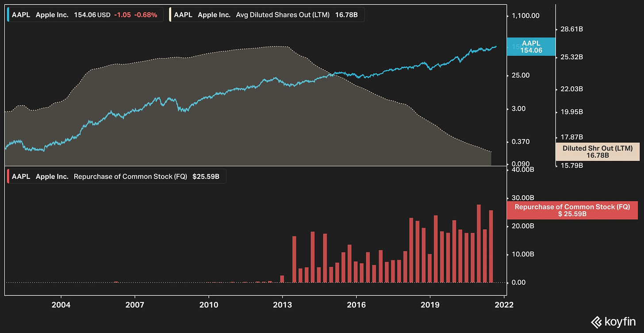
Task: Click the 2022 x-axis year label
Action: tap(504, 305)
